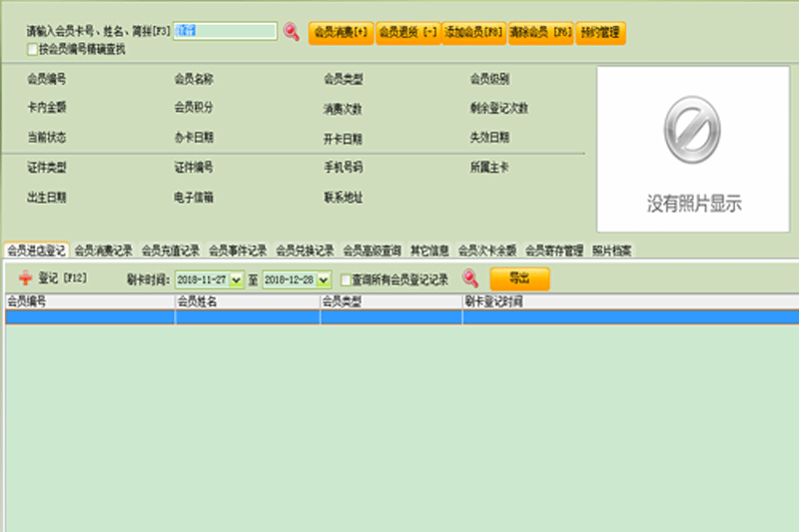
Task: Click the 消费次数 field label
Action: click(343, 109)
